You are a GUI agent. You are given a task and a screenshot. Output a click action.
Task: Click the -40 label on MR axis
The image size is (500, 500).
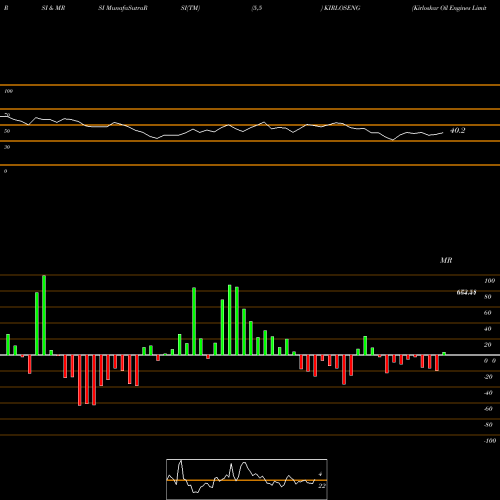[488, 393]
